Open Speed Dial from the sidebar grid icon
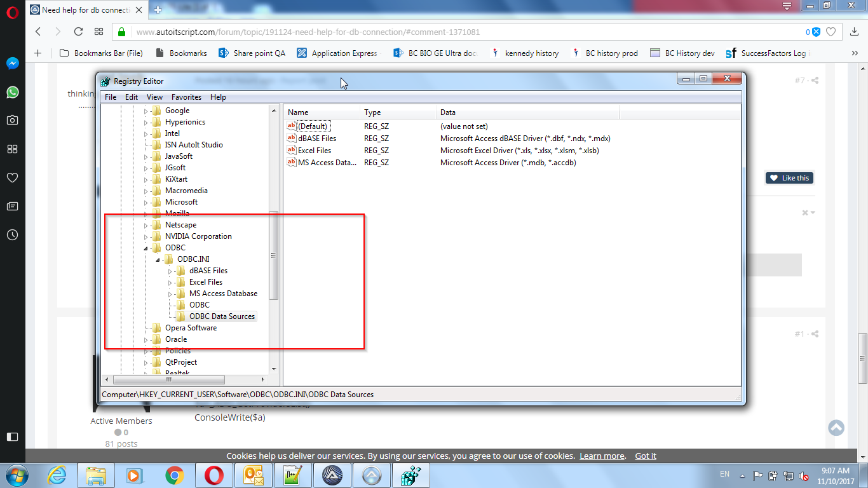The width and height of the screenshot is (868, 488). coord(12,149)
